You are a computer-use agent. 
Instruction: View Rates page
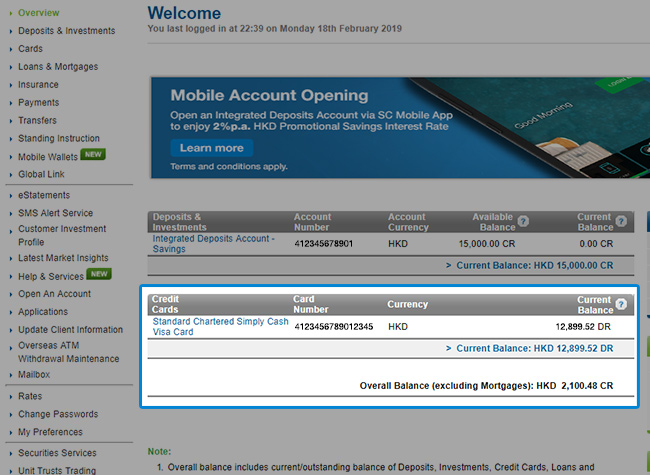tap(30, 396)
